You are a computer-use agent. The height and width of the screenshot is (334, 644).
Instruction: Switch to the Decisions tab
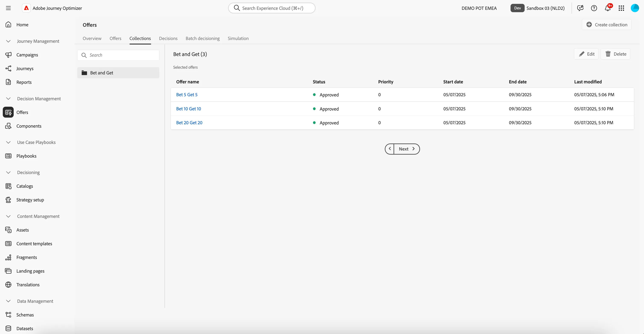168,38
